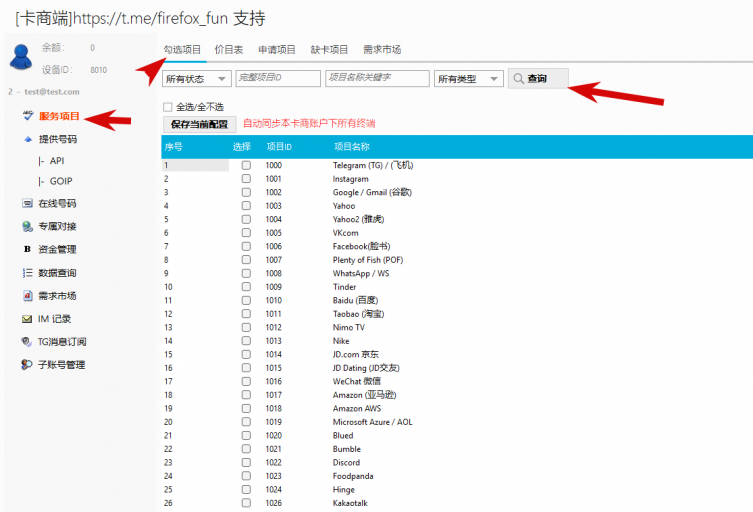
Task: Click the 资金管理 bold B icon
Action: pos(27,249)
